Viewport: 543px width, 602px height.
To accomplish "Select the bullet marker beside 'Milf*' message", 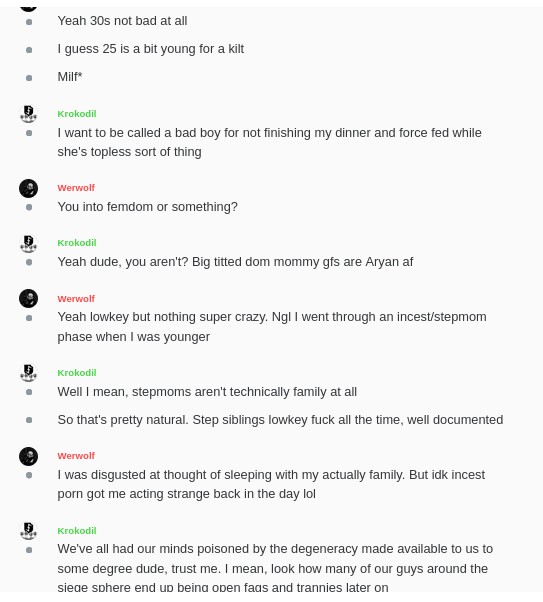I will (29, 78).
